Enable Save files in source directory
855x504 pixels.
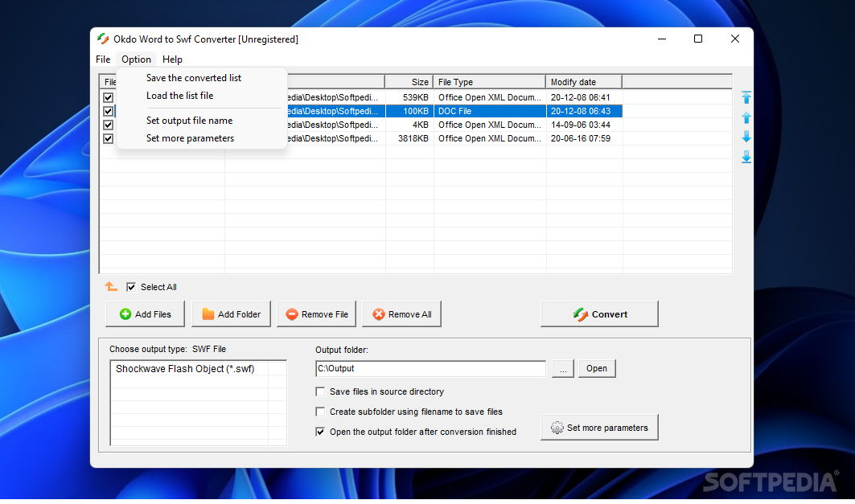coord(320,391)
